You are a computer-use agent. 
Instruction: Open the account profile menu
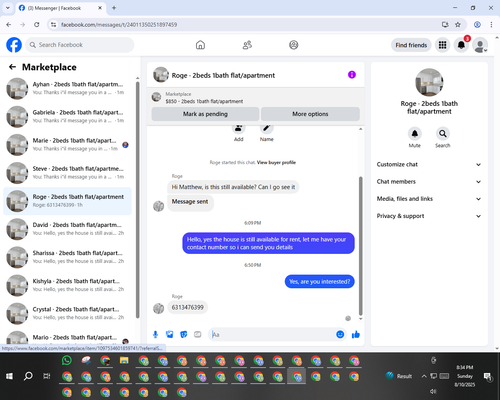tap(480, 45)
